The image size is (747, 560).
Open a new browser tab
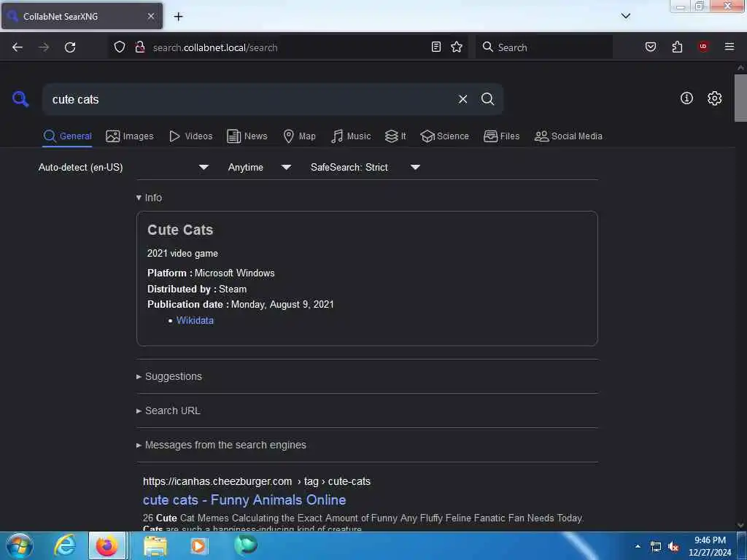178,17
